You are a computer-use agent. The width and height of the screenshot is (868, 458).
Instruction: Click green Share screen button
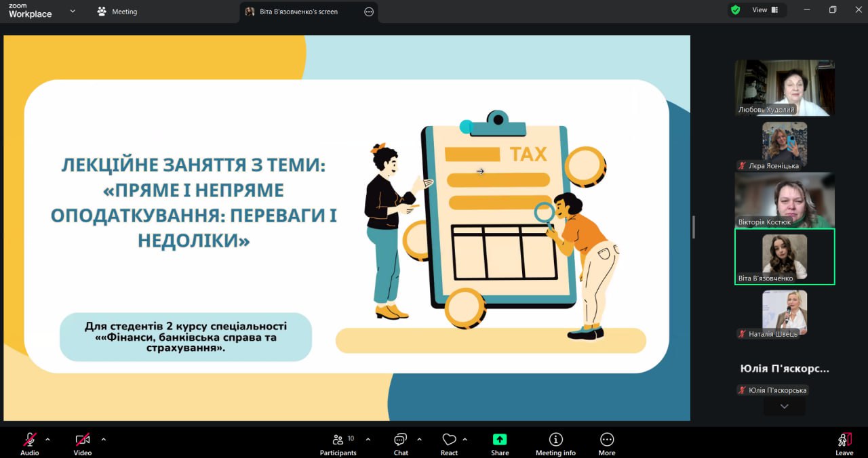click(500, 444)
